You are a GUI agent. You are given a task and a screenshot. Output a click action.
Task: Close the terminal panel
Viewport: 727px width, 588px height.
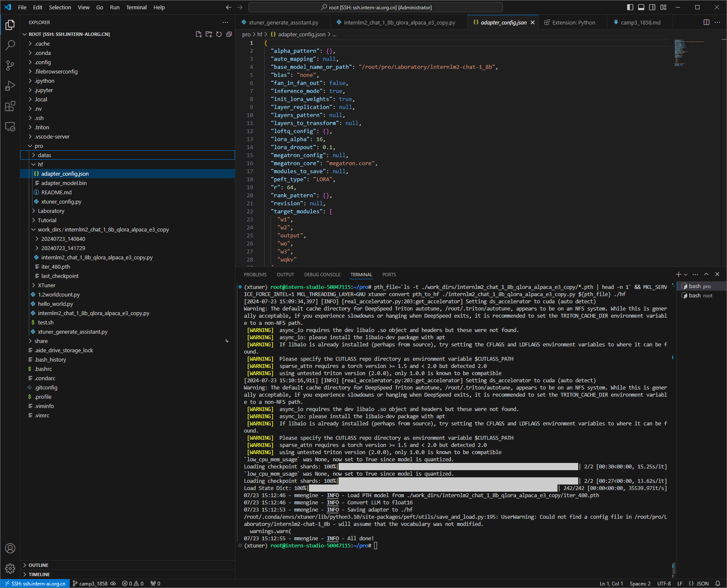tap(717, 275)
